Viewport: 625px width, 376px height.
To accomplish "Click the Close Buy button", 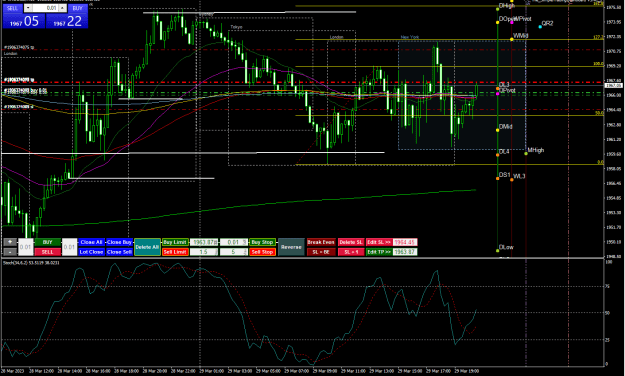I will tap(119, 242).
